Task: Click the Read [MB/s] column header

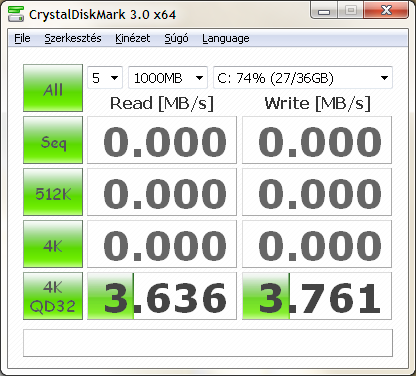Action: [x=162, y=103]
